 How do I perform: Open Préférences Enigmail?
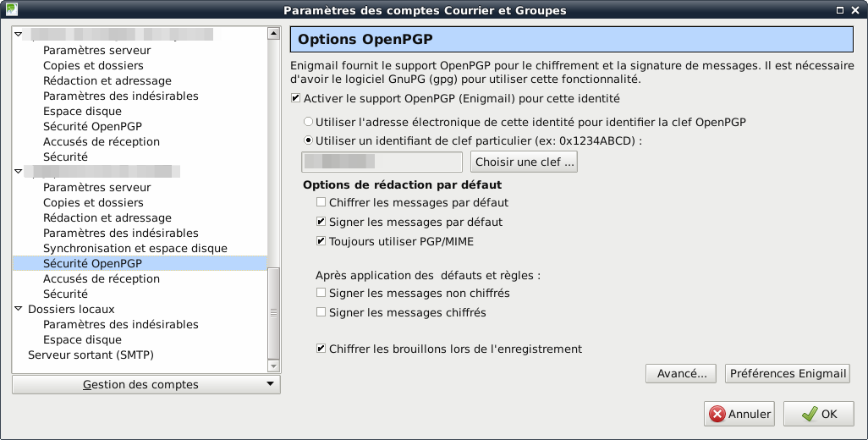tap(787, 373)
